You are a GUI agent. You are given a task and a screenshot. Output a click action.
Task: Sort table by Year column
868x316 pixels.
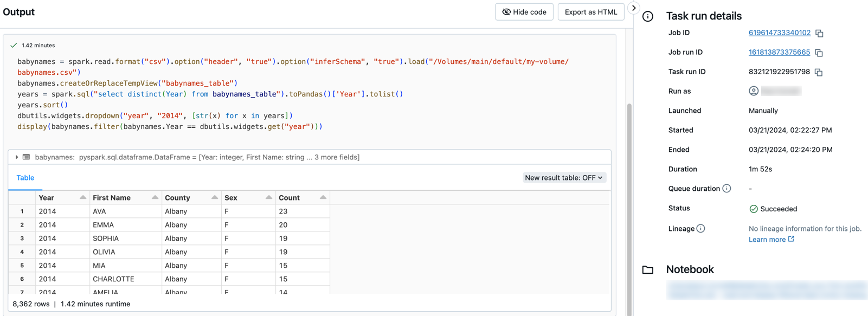(x=82, y=198)
